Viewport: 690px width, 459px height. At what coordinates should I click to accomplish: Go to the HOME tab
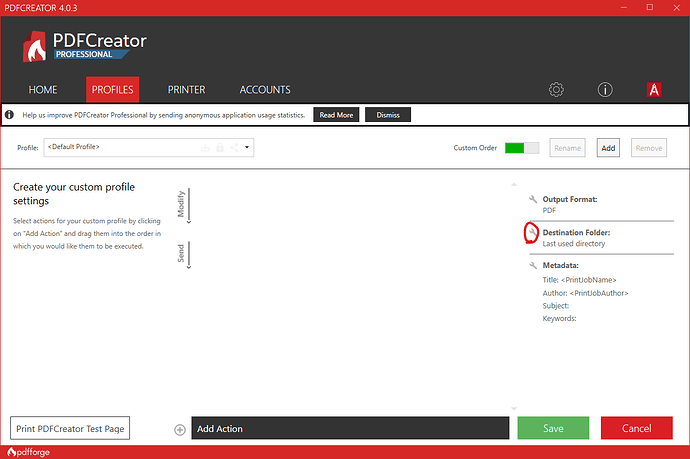click(43, 90)
